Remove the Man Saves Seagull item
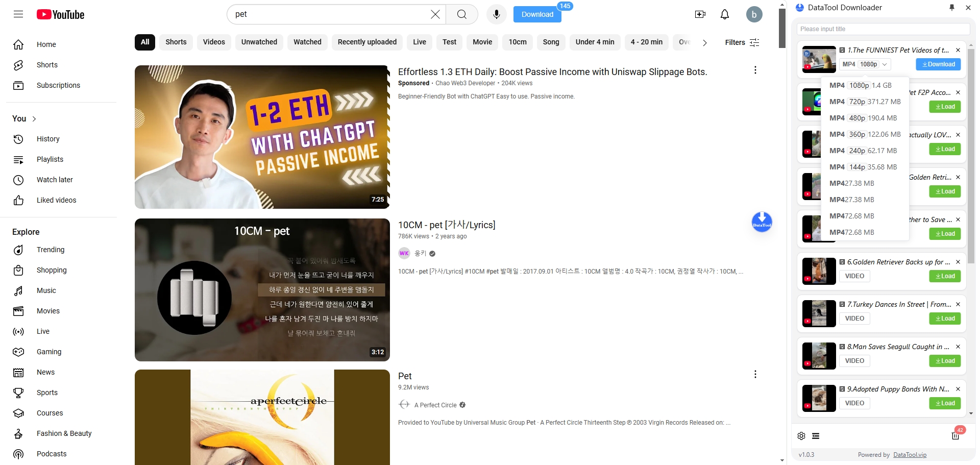The width and height of the screenshot is (980, 465). [x=958, y=347]
